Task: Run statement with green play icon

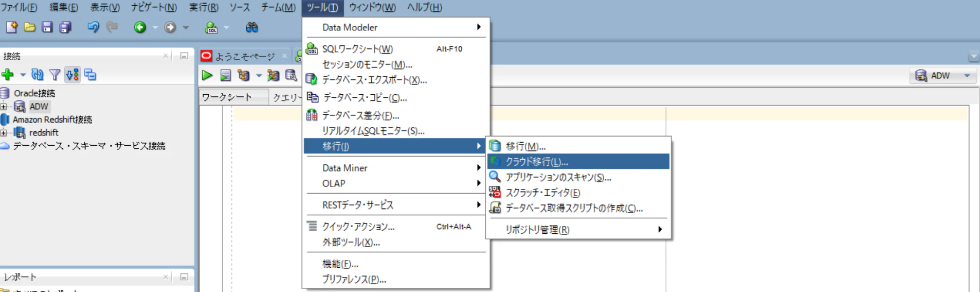Action: tap(207, 76)
